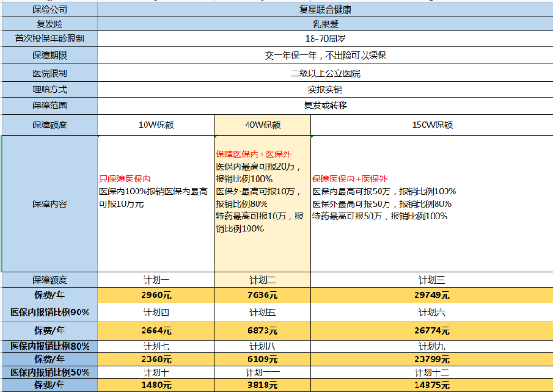Select the 保障范围 label cell

(x=50, y=106)
